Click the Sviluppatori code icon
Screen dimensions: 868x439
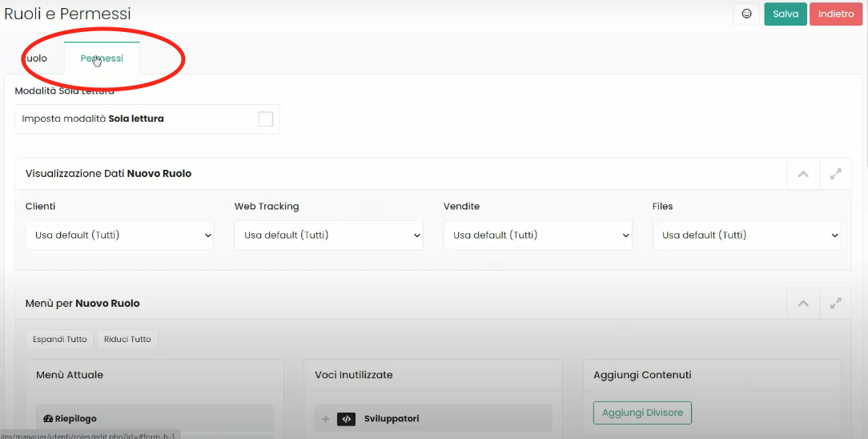pyautogui.click(x=346, y=419)
